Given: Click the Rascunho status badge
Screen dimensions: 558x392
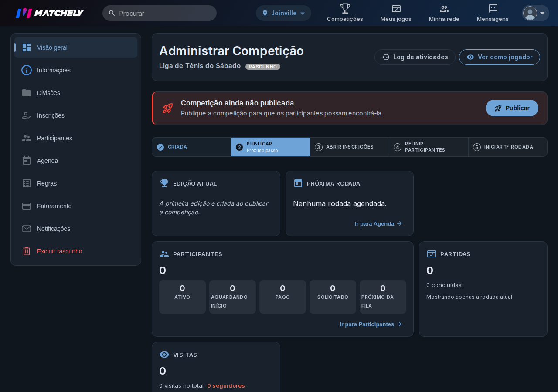Looking at the screenshot, I should click(x=263, y=67).
